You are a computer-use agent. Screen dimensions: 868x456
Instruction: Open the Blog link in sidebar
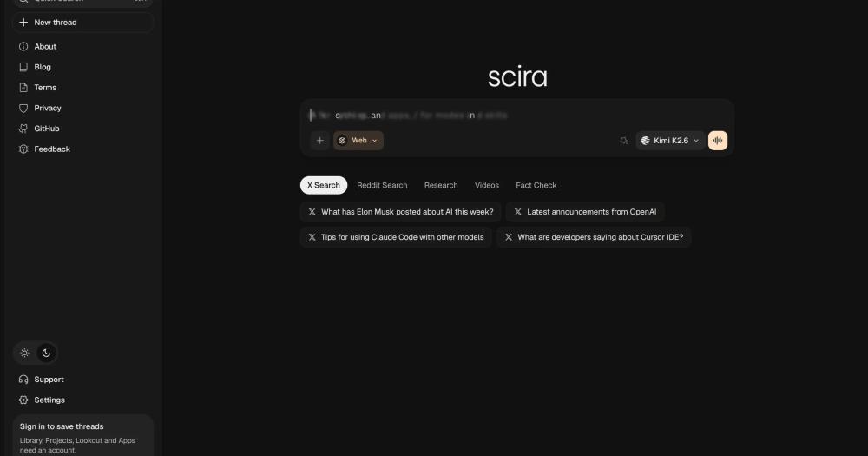(82, 67)
